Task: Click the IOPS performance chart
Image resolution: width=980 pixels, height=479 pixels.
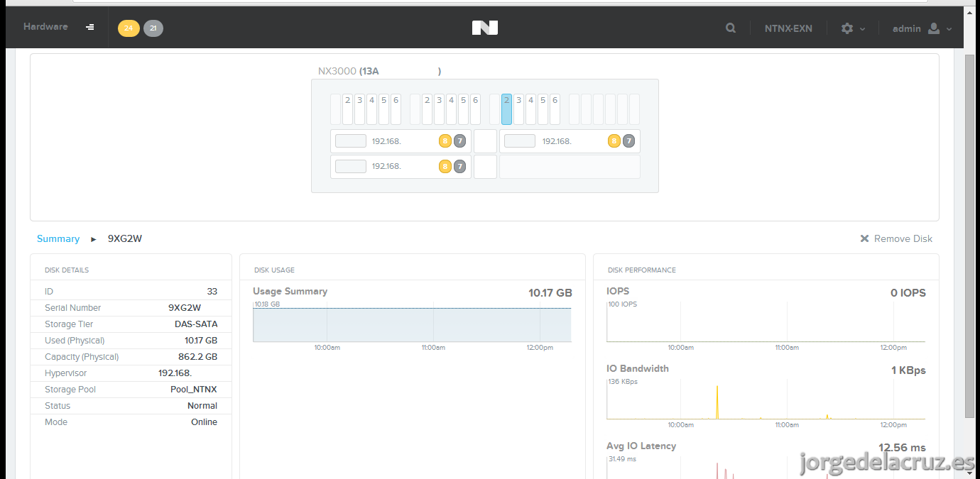Action: (766, 321)
